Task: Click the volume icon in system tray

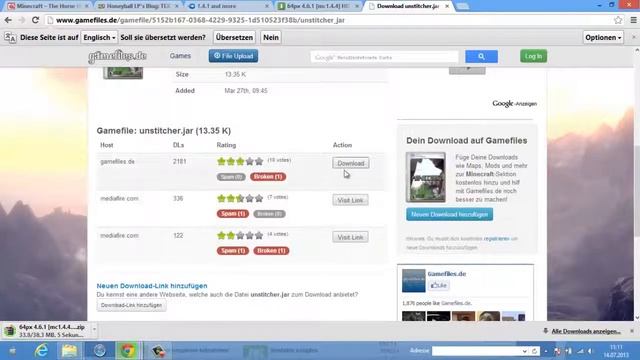Action: click(590, 351)
